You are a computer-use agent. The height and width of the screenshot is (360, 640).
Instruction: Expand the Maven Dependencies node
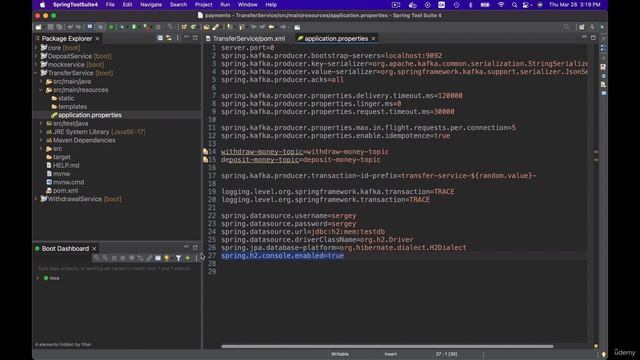click(41, 140)
